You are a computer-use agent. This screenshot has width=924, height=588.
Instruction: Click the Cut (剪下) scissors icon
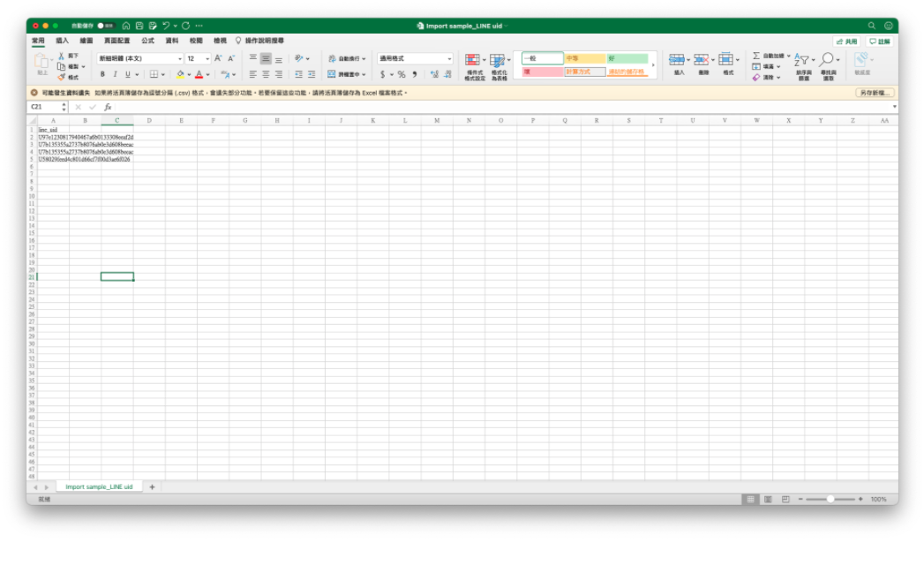[62, 56]
